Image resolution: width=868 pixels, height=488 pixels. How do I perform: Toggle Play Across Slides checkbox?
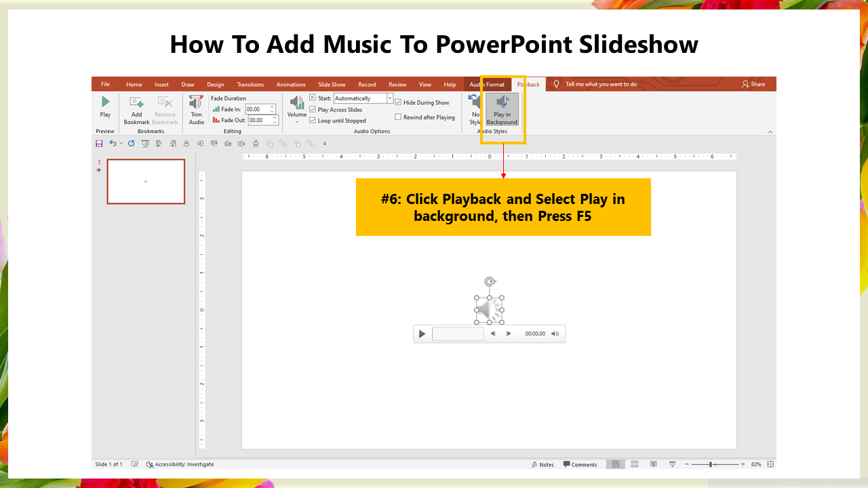[x=313, y=109]
